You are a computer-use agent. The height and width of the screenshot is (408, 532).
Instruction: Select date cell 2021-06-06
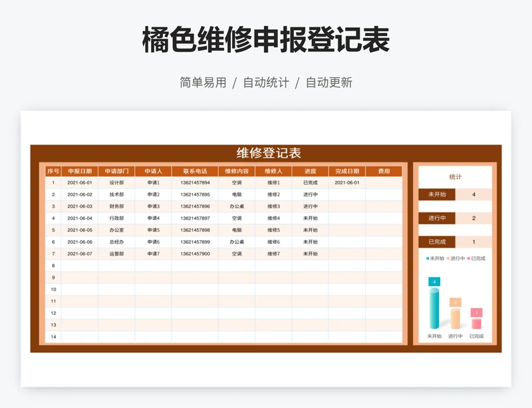(80, 242)
